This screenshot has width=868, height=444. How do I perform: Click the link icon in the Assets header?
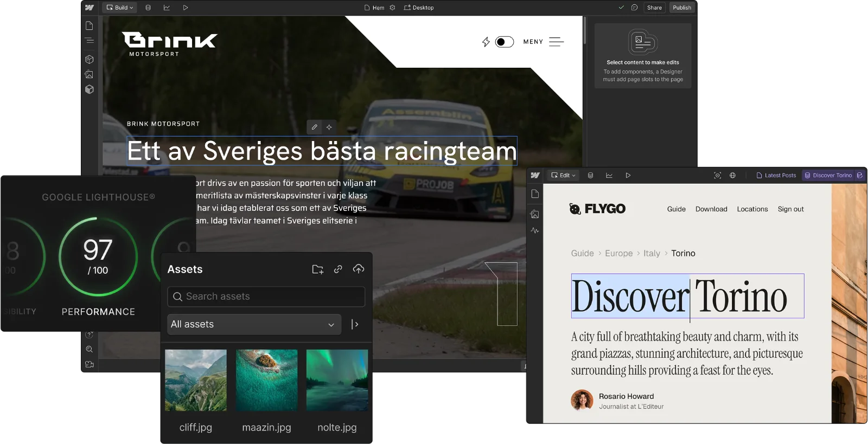pyautogui.click(x=338, y=269)
